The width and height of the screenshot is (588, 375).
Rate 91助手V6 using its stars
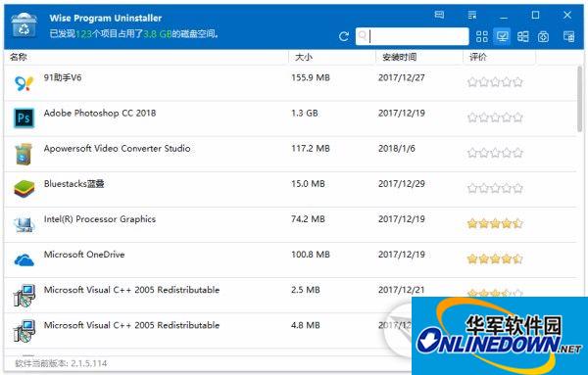pos(495,81)
